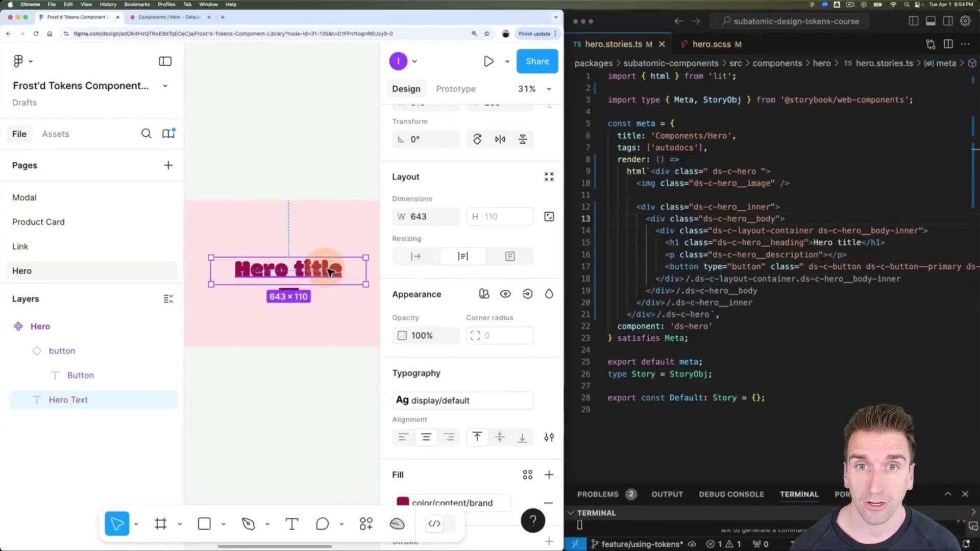Click the color/content/brand fill swatch
The width and height of the screenshot is (980, 551).
click(403, 503)
